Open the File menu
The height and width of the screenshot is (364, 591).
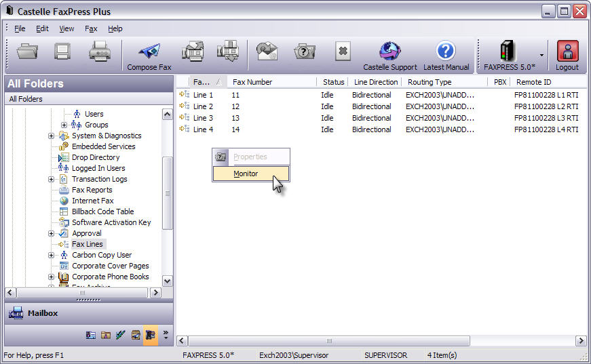click(x=20, y=28)
